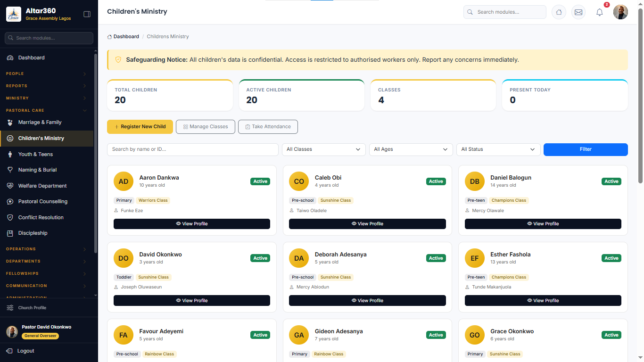Click Deborah Adesanya's DA avatar
Image resolution: width=644 pixels, height=362 pixels.
(299, 258)
